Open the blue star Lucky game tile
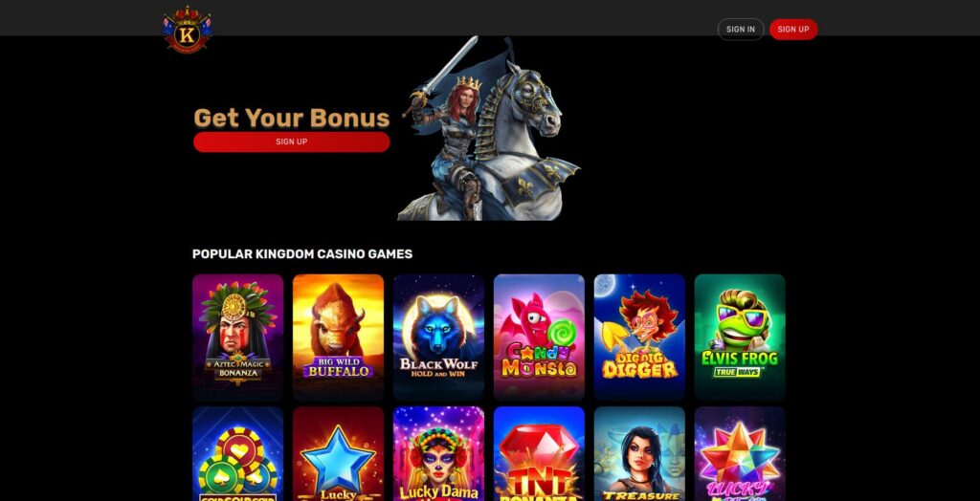This screenshot has height=501, width=980. [x=338, y=454]
